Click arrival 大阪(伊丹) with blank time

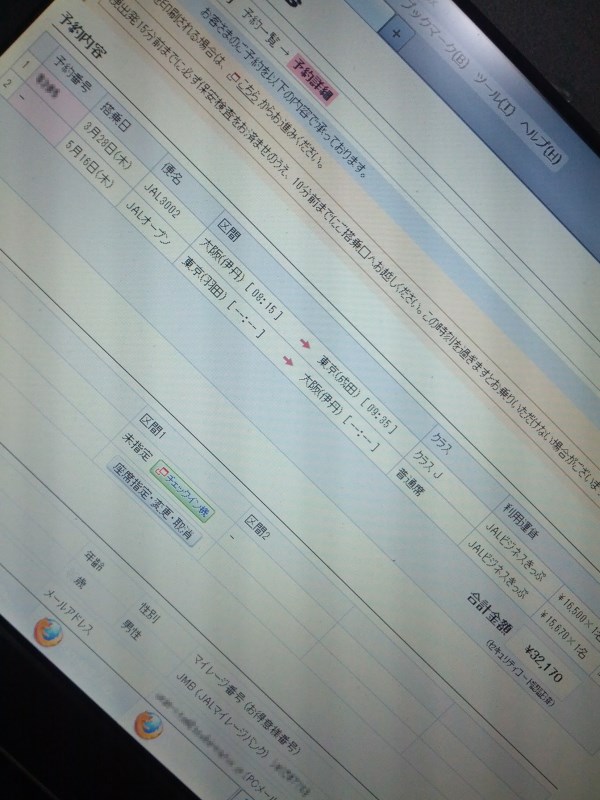[x=339, y=413]
